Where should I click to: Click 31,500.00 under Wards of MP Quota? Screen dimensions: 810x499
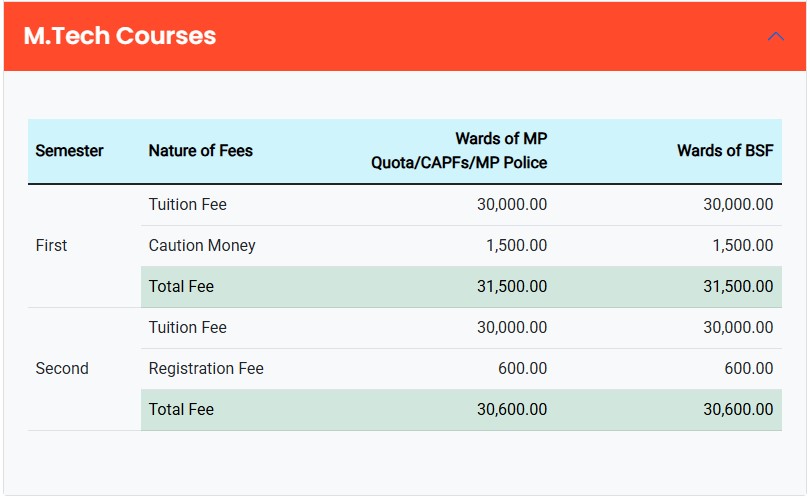coord(512,287)
